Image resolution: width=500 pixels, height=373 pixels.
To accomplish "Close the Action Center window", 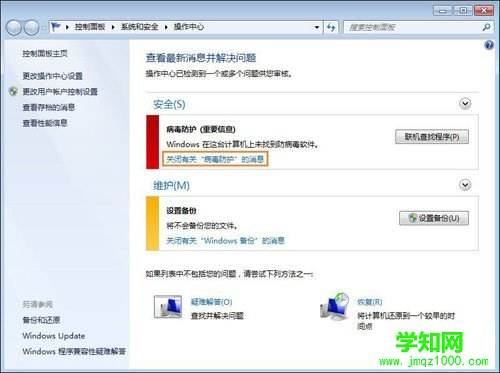I will pos(484,11).
